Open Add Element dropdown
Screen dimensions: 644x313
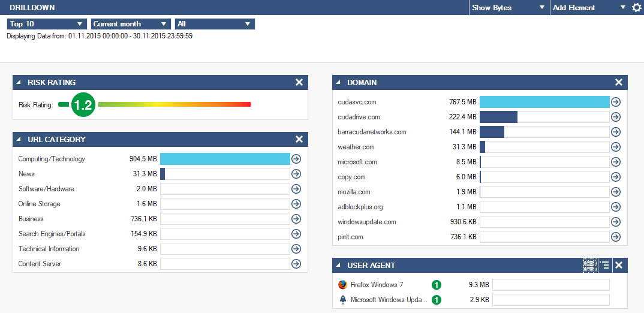tap(590, 7)
